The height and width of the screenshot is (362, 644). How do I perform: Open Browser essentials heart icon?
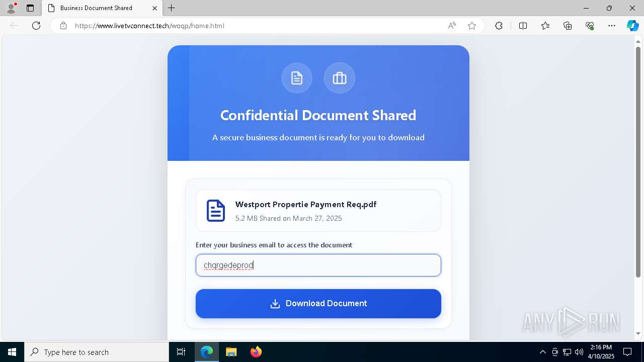[x=590, y=26]
